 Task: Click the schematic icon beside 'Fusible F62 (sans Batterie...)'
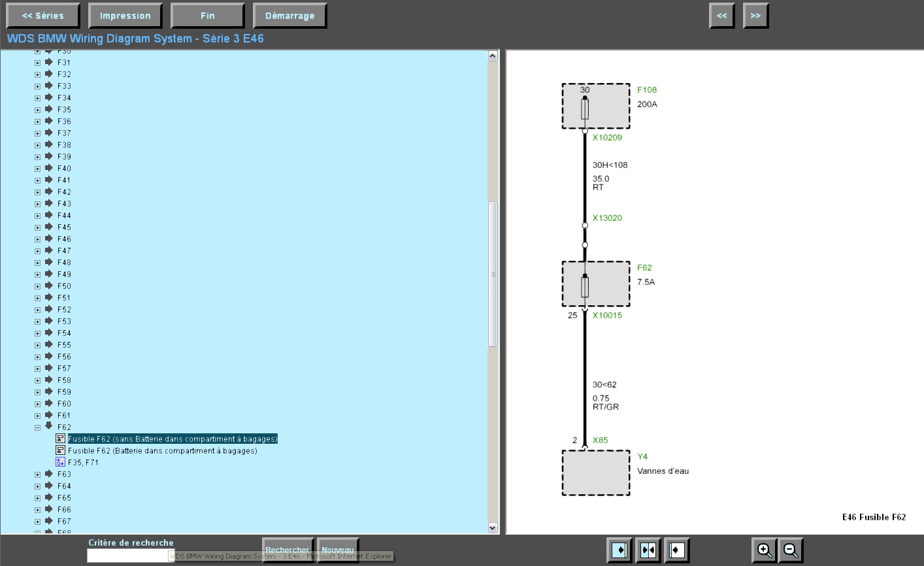pyautogui.click(x=61, y=439)
